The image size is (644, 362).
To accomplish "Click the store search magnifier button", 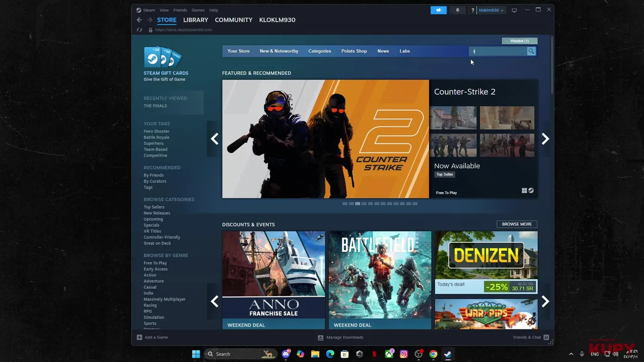I will point(531,51).
